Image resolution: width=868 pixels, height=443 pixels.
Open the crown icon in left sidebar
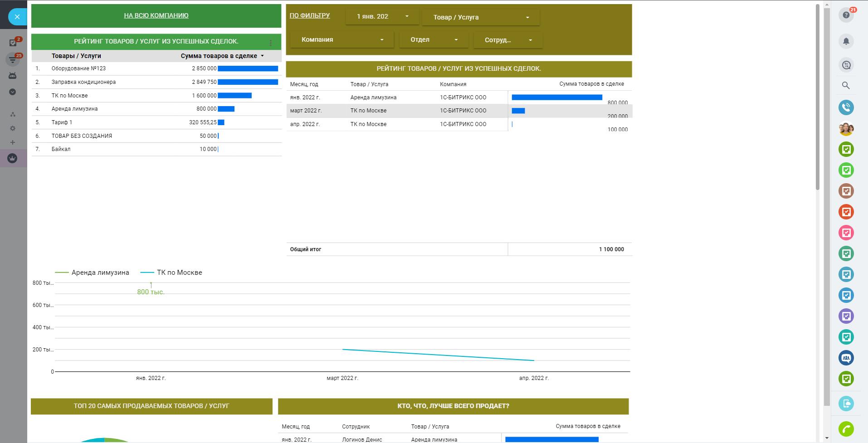coord(13,158)
